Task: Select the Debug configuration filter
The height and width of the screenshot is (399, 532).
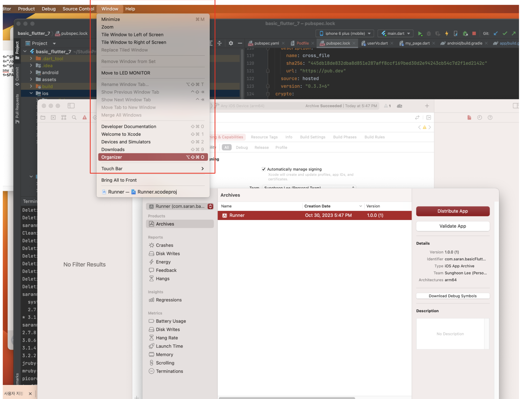Action: [x=242, y=147]
